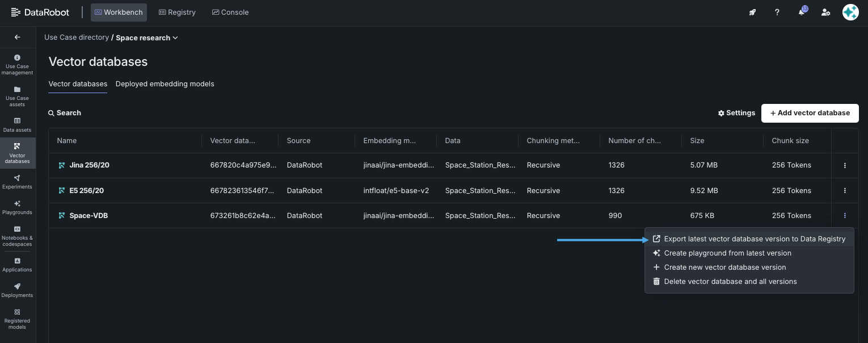
Task: Switch to the Registry tab
Action: 177,12
